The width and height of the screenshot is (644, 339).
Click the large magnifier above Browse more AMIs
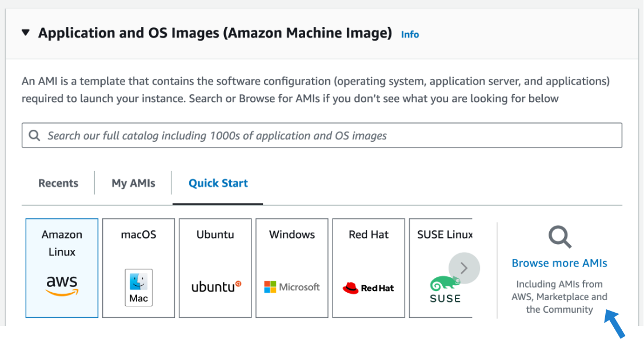click(559, 237)
